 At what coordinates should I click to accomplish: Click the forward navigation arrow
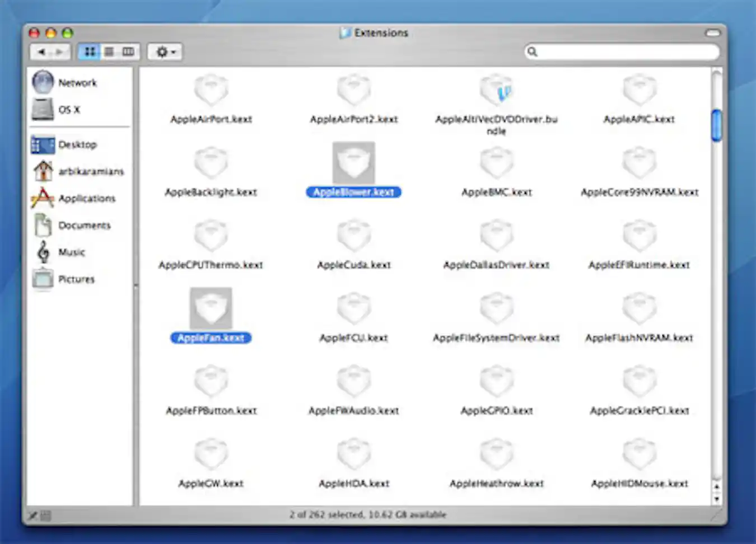pyautogui.click(x=59, y=51)
